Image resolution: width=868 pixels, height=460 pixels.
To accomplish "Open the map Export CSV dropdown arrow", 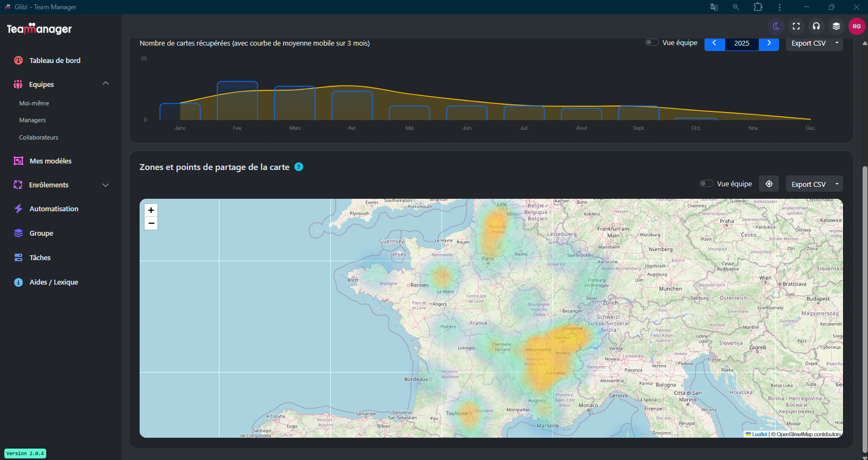I will pyautogui.click(x=837, y=184).
